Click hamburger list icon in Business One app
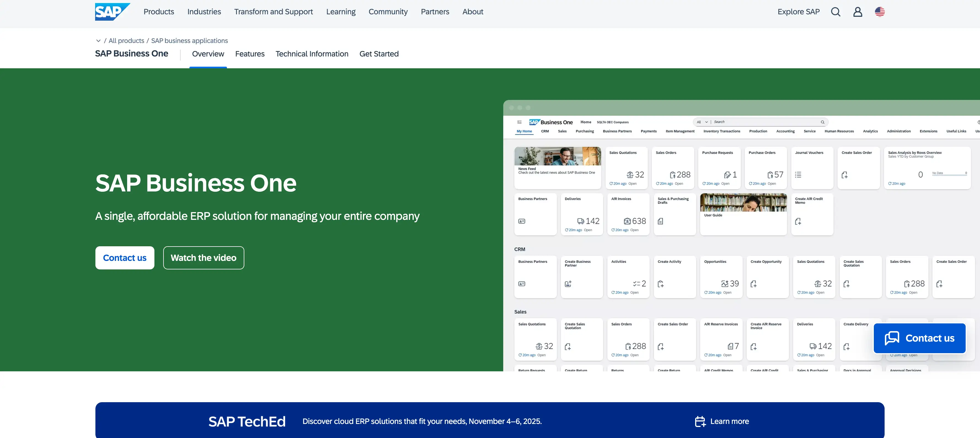 pyautogui.click(x=519, y=122)
